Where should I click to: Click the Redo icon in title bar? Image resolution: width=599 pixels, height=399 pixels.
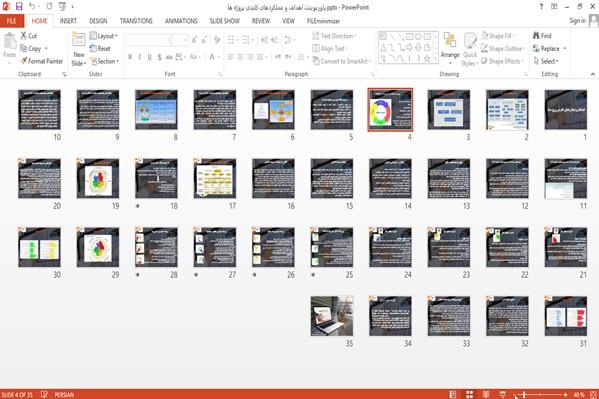click(49, 6)
